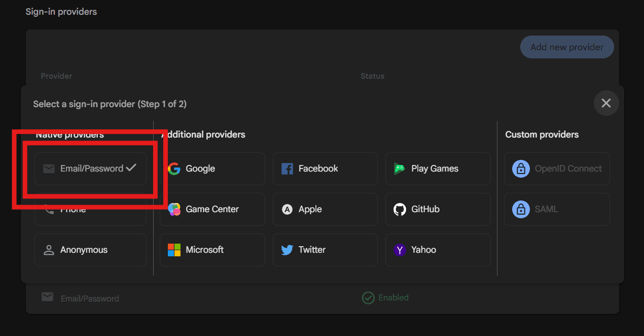
Task: Click the GitHub octocat icon
Action: pos(400,209)
